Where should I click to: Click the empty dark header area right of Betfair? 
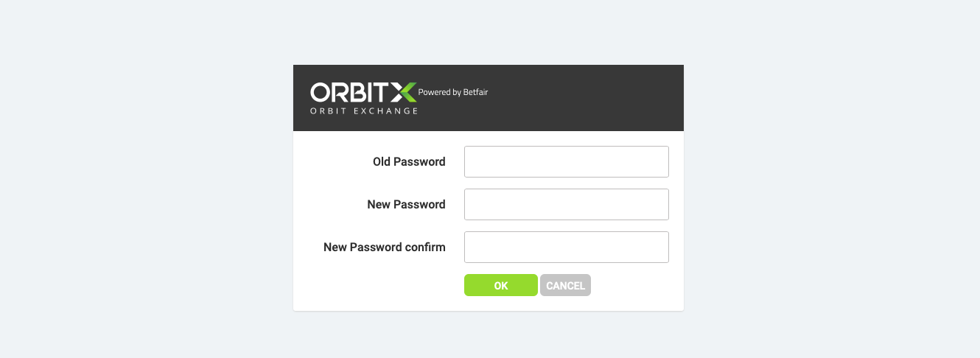(x=589, y=97)
